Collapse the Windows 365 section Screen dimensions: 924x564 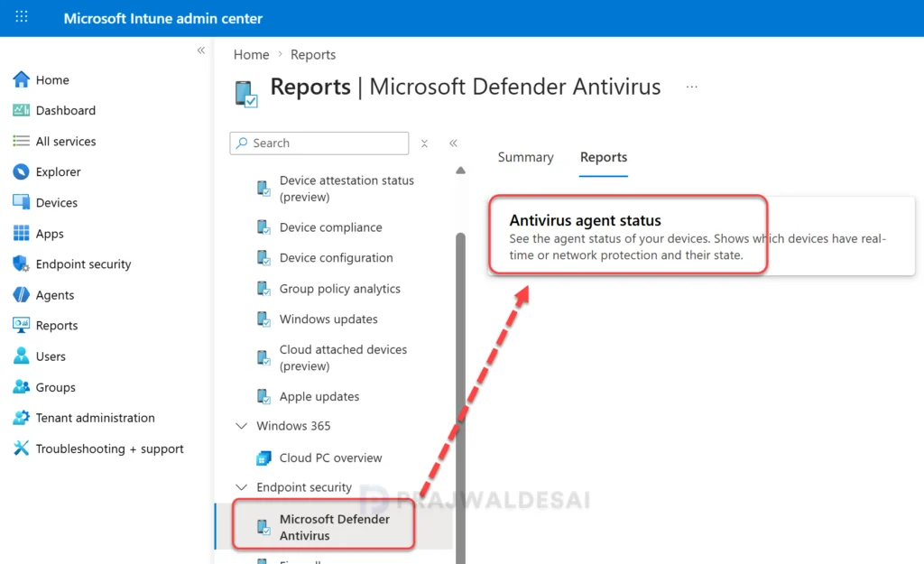click(x=241, y=426)
